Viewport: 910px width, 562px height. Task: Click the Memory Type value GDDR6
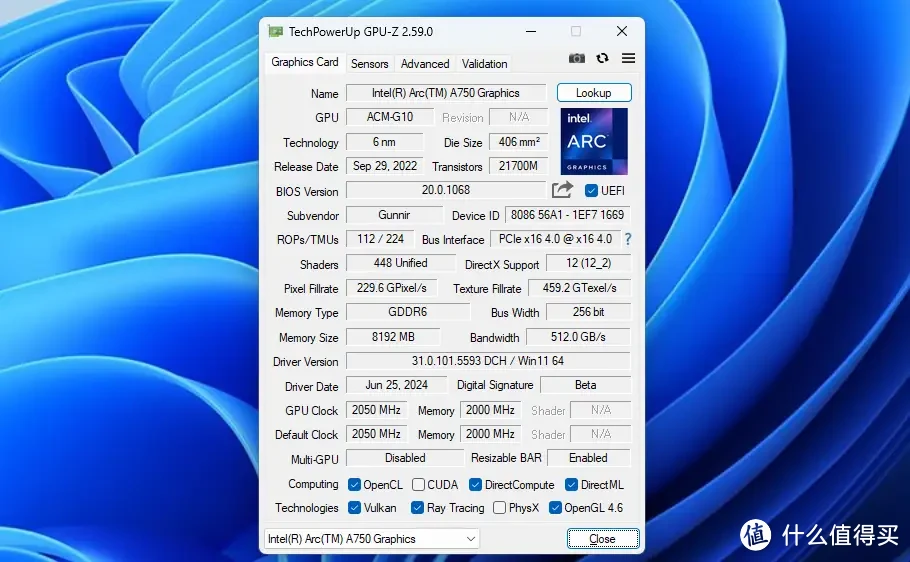coord(407,312)
